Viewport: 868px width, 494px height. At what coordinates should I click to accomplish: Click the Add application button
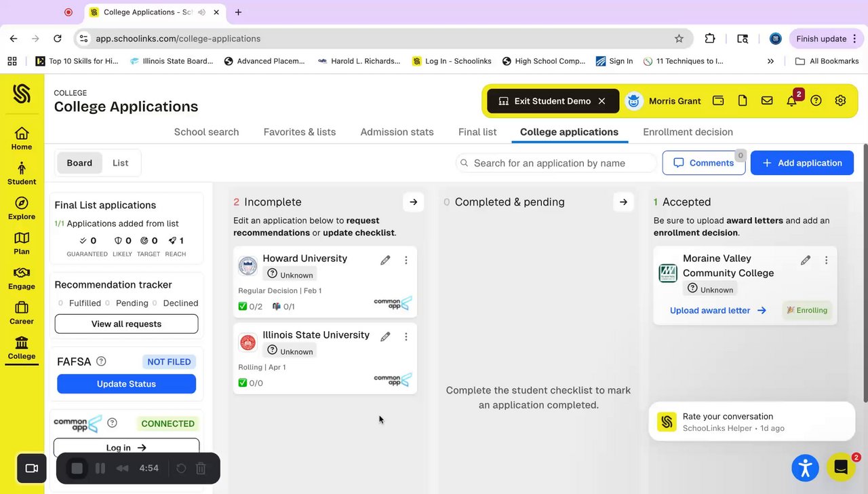802,163
